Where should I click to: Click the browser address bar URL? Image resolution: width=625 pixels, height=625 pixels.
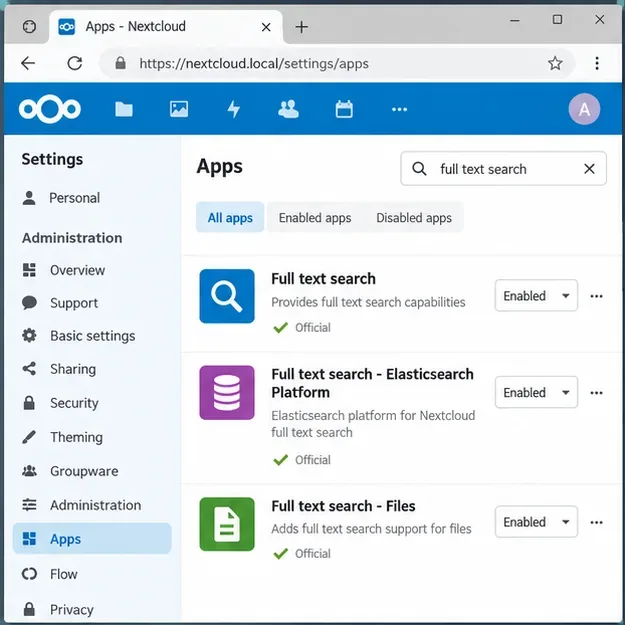[254, 63]
